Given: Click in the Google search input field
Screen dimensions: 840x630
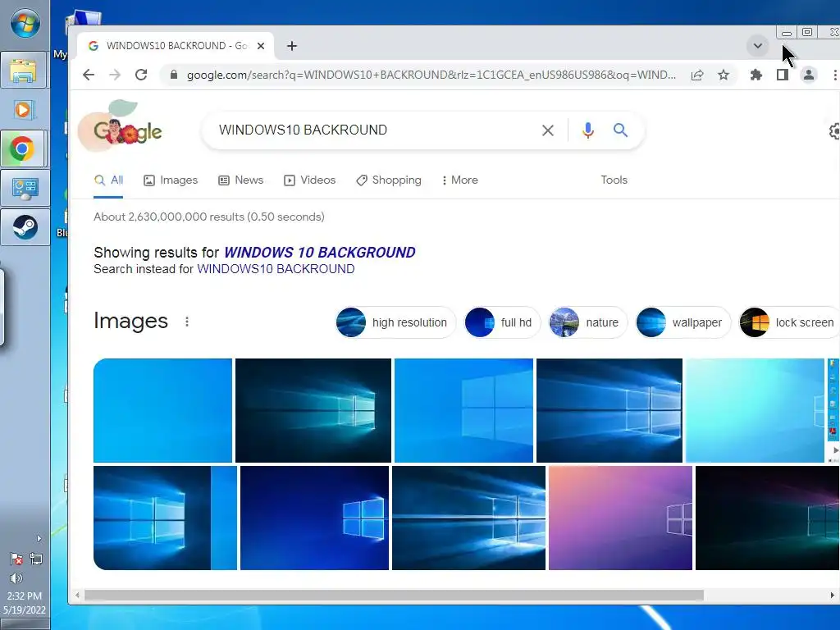Looking at the screenshot, I should tap(375, 130).
